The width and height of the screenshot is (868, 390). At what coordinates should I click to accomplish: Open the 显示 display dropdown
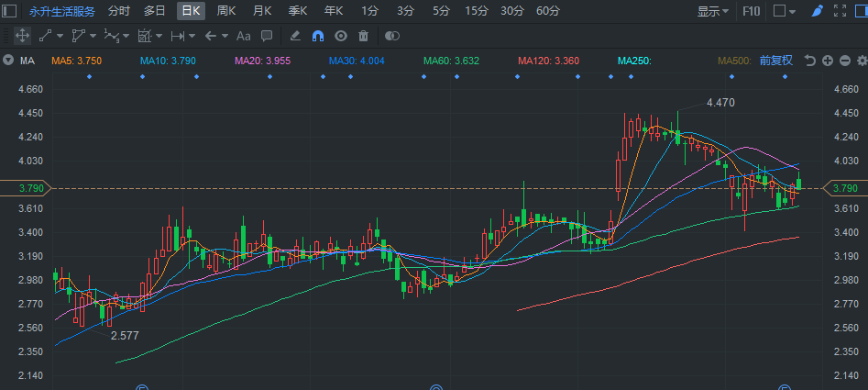tap(713, 11)
